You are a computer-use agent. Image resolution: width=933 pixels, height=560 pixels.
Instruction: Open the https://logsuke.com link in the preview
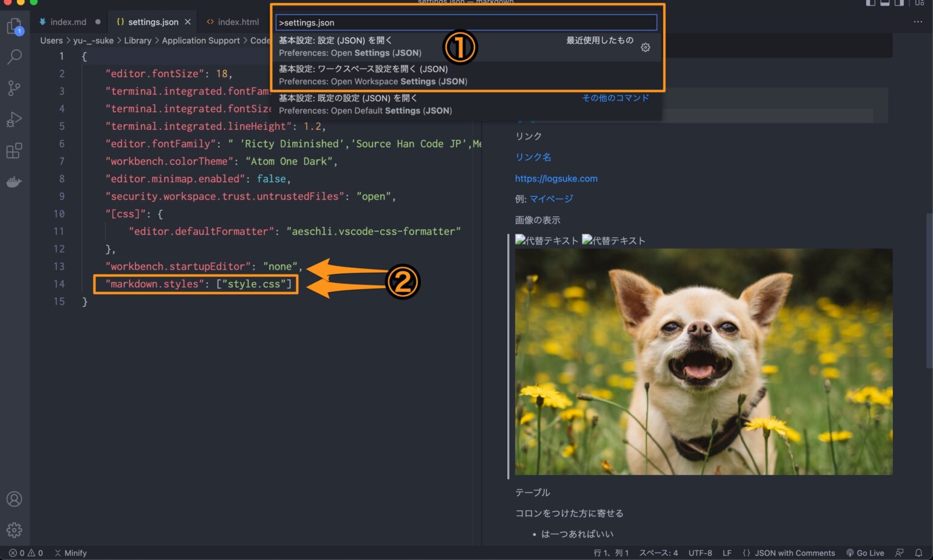click(x=556, y=178)
